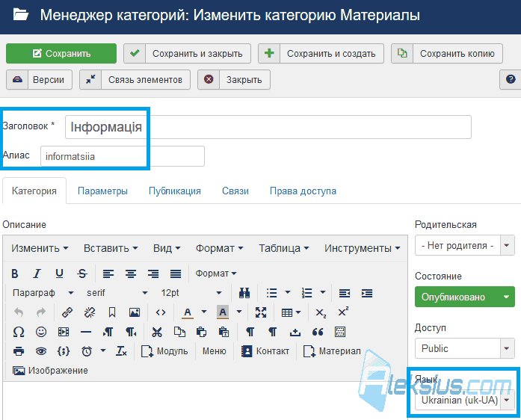Viewport: 521px width, 420px height.
Task: Click Сохранить копию button
Action: [x=447, y=54]
